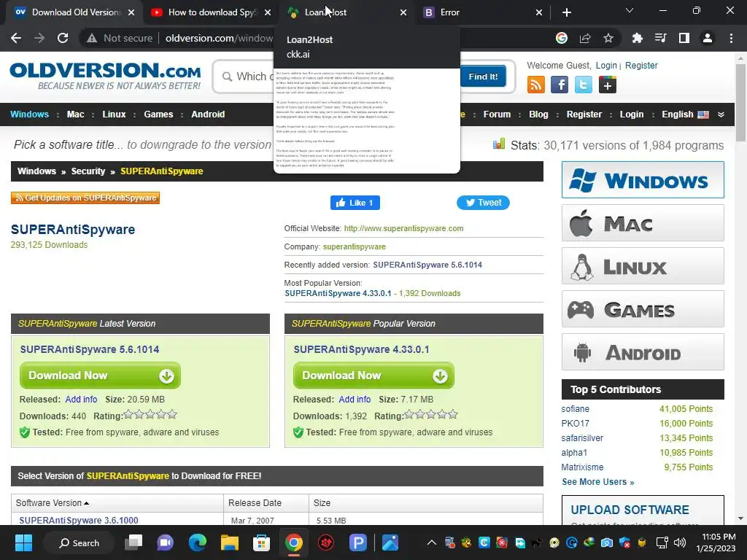Open the Windows sidebar category banner
The image size is (747, 560).
643,180
